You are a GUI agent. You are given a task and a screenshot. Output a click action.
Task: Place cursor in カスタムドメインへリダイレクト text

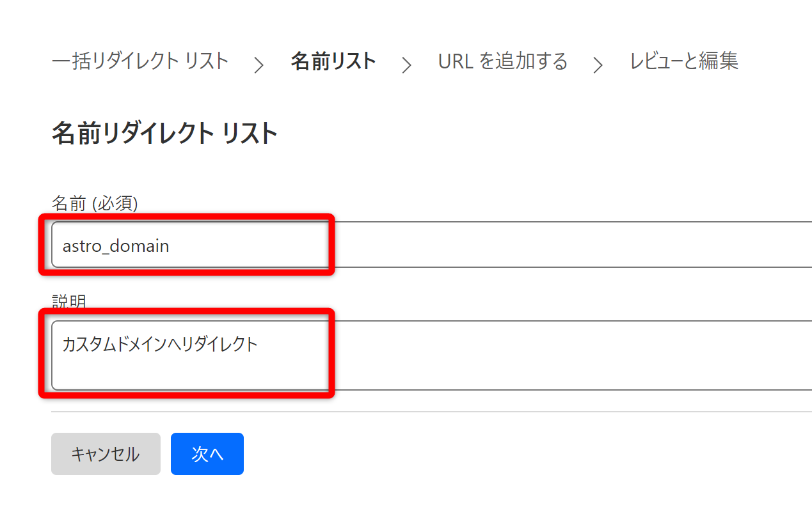click(160, 344)
